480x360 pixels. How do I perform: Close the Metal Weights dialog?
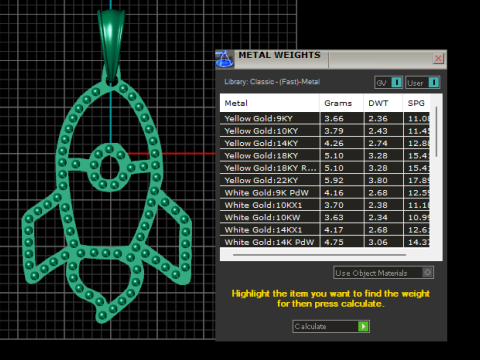(438, 59)
